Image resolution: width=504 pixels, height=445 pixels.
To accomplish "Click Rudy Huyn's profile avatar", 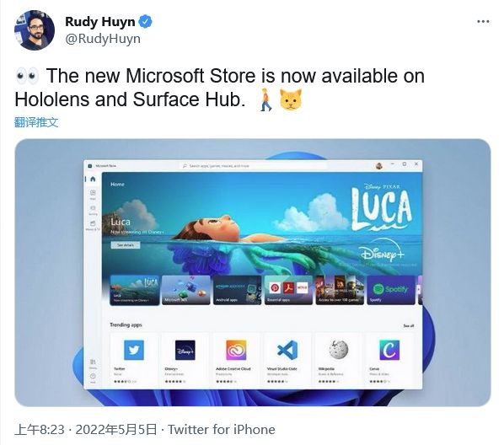I will point(35,30).
